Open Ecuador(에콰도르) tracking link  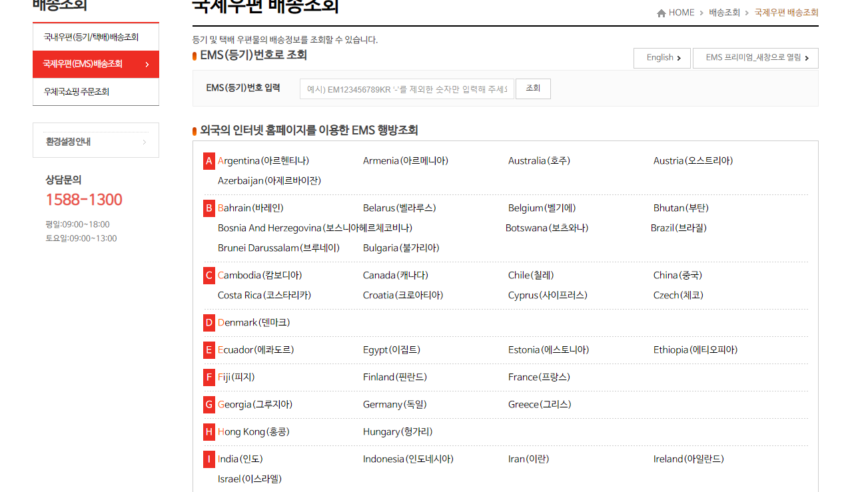click(x=256, y=350)
